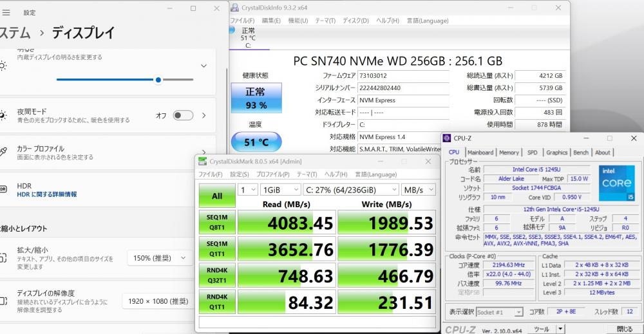Screen dimensions: 644x334
Task: Click the 正常 93% health status button
Action: coord(256,98)
